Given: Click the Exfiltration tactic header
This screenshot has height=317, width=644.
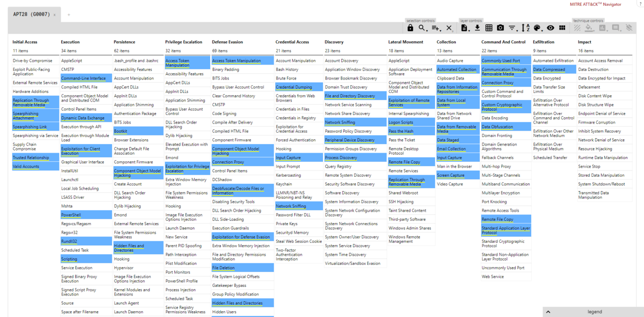Looking at the screenshot, I should coord(544,42).
